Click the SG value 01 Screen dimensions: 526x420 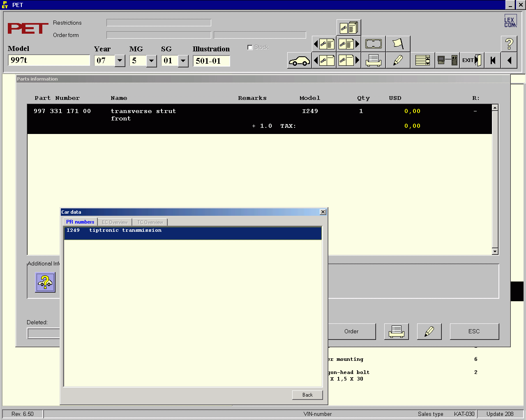pyautogui.click(x=170, y=61)
